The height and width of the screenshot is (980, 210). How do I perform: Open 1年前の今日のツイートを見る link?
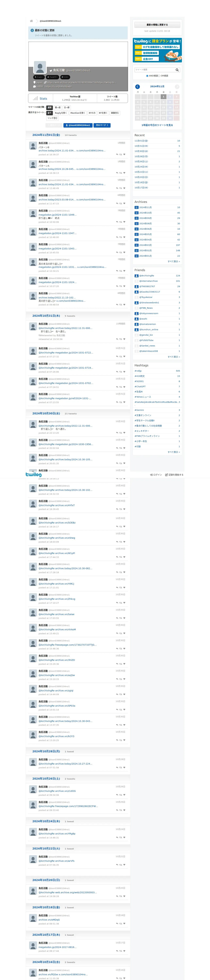pyautogui.click(x=157, y=125)
